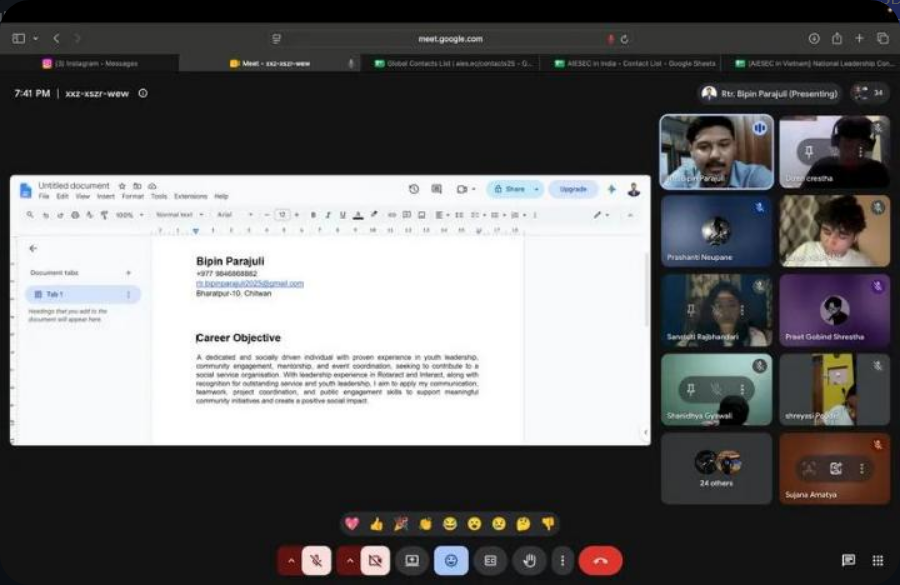Send the thumbs down reaction

point(548,524)
